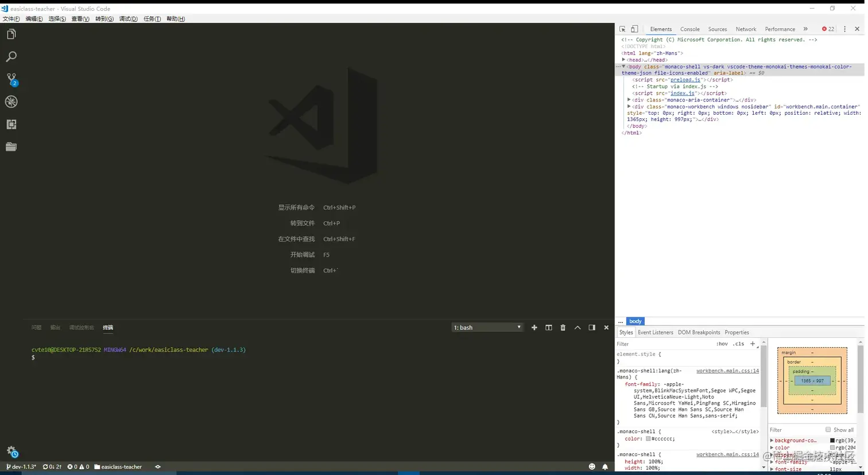Expand the monaco-workbench div node
Screen dimensions: 868x475
pos(629,107)
